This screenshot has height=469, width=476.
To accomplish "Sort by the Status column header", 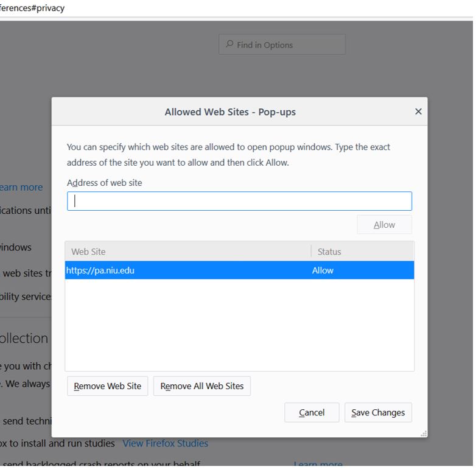I will coord(362,252).
